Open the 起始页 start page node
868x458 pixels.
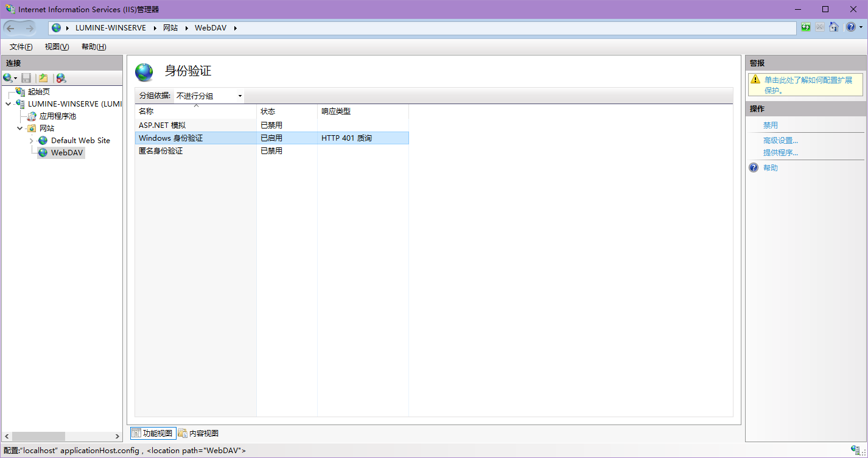[38, 91]
